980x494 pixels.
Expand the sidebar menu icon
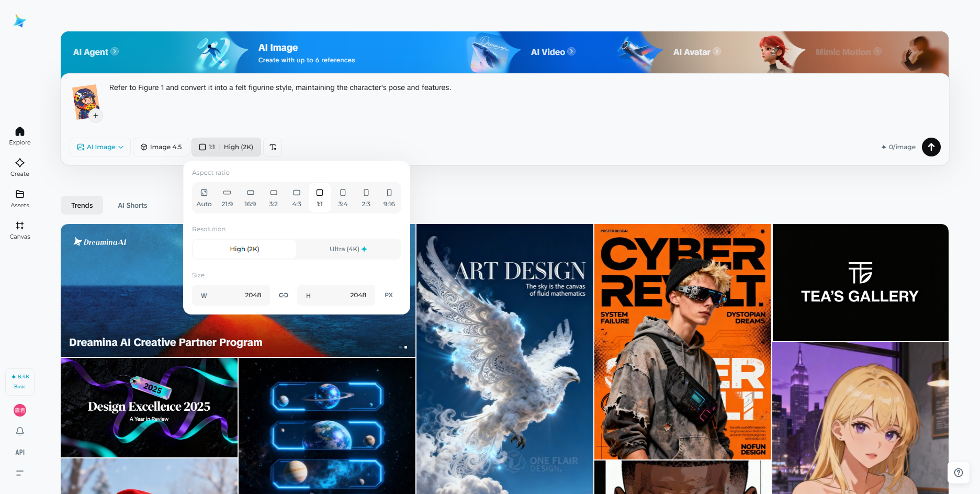pos(20,473)
